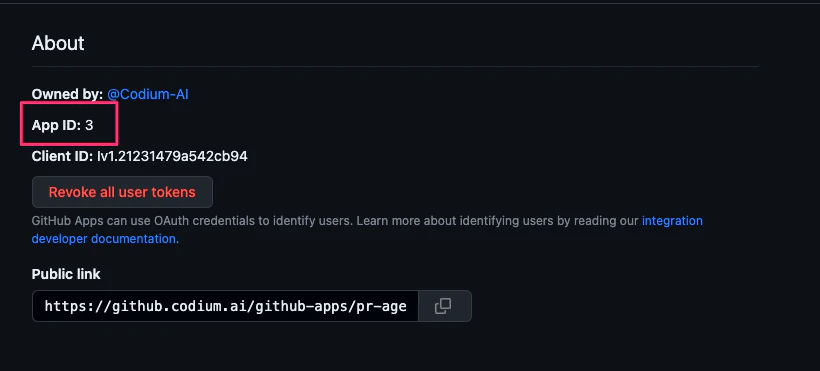
Task: Click the Public link label
Action: pyautogui.click(x=66, y=274)
